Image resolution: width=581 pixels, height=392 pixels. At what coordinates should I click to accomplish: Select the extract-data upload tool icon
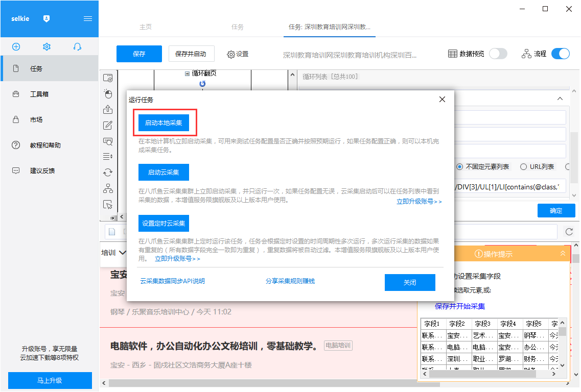pos(108,109)
